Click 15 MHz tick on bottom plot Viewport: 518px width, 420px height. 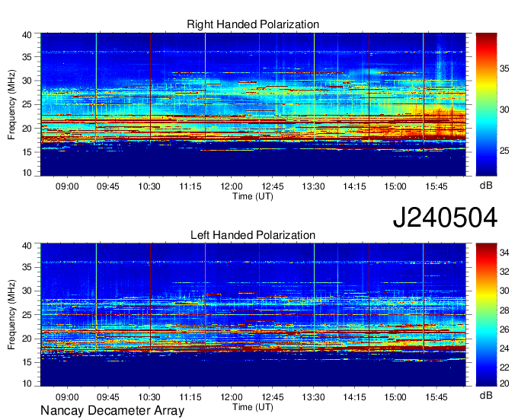click(x=27, y=362)
